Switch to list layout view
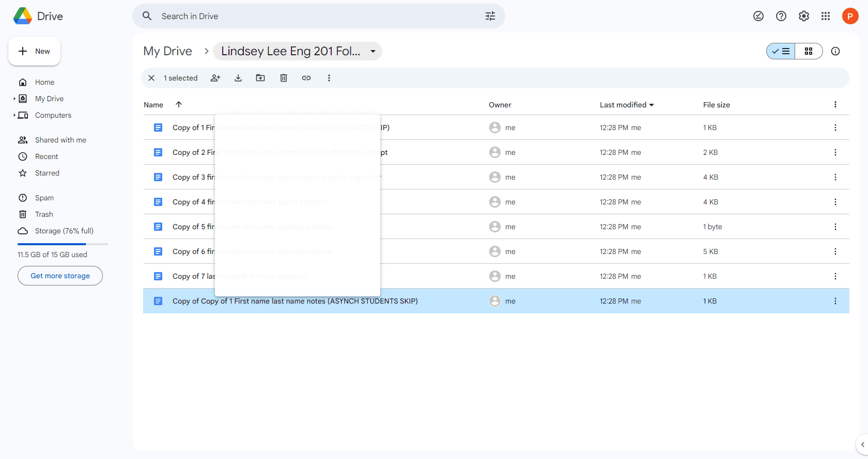This screenshot has width=868, height=459. tap(781, 51)
